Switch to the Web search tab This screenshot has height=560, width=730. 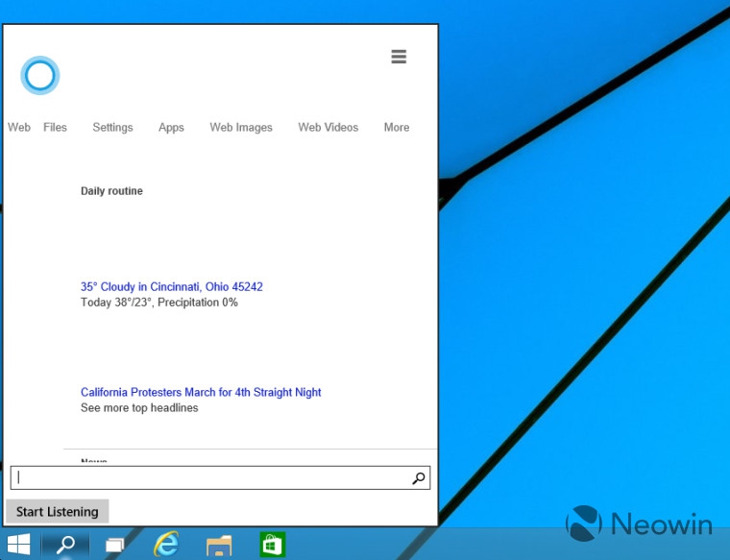tap(19, 128)
